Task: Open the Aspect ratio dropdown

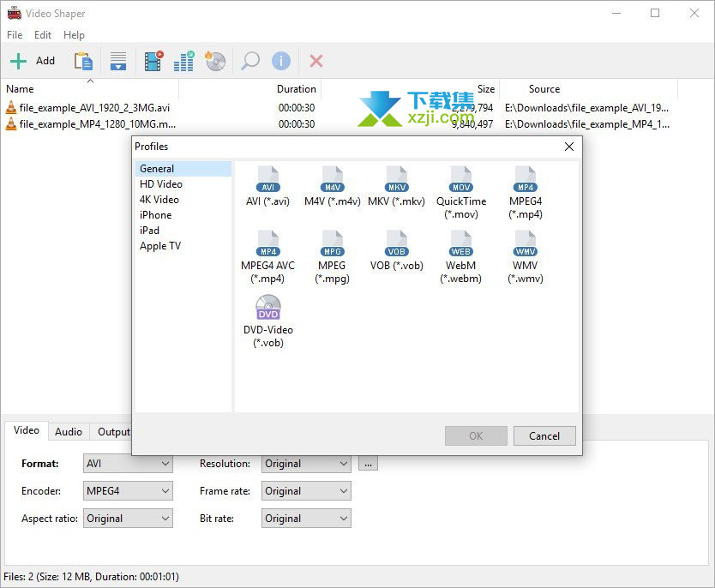Action: [128, 519]
